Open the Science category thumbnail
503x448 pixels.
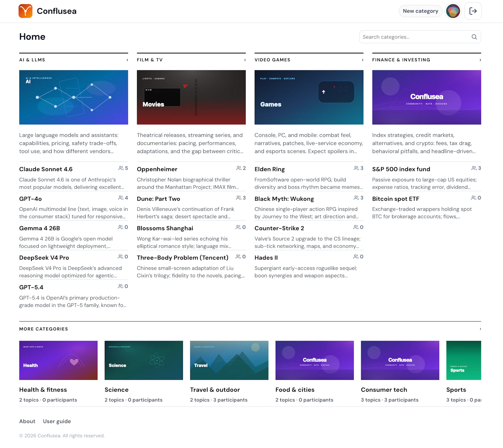[x=144, y=360]
